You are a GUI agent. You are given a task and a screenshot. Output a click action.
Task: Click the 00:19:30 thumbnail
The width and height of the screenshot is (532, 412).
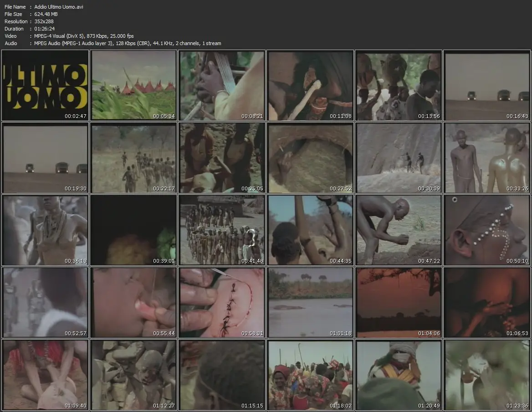[x=45, y=158]
